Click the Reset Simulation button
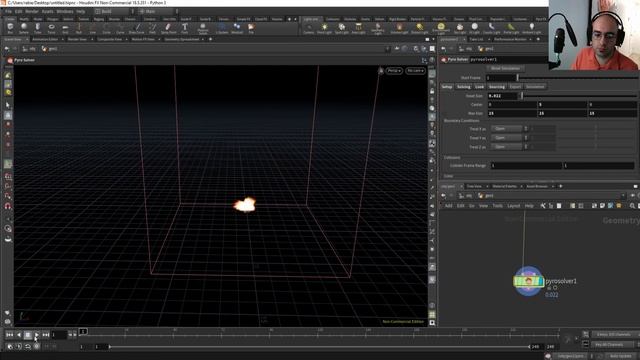 click(505, 68)
